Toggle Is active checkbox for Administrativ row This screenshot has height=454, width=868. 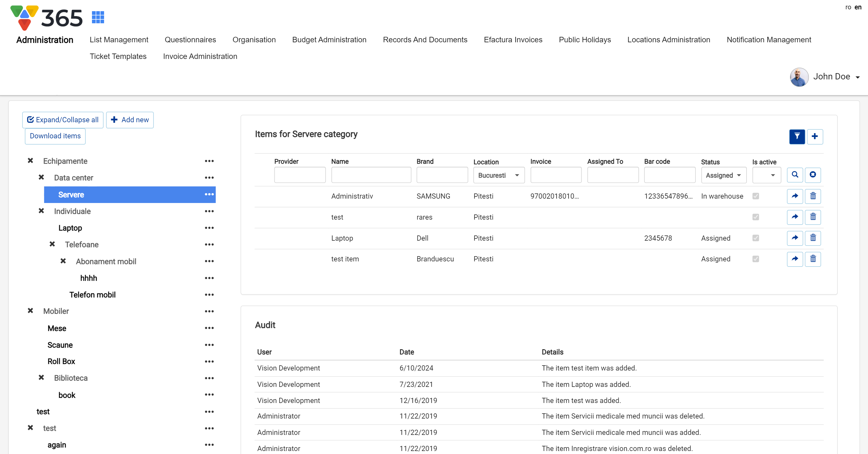pos(756,196)
